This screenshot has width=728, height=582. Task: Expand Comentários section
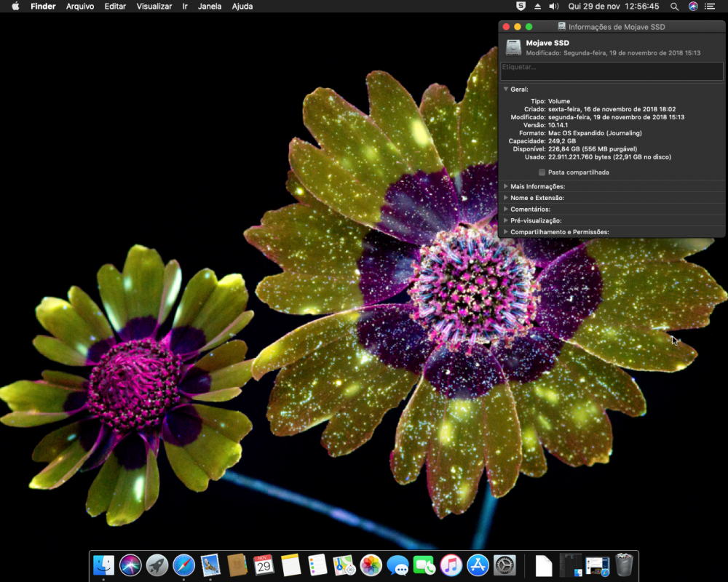click(506, 209)
